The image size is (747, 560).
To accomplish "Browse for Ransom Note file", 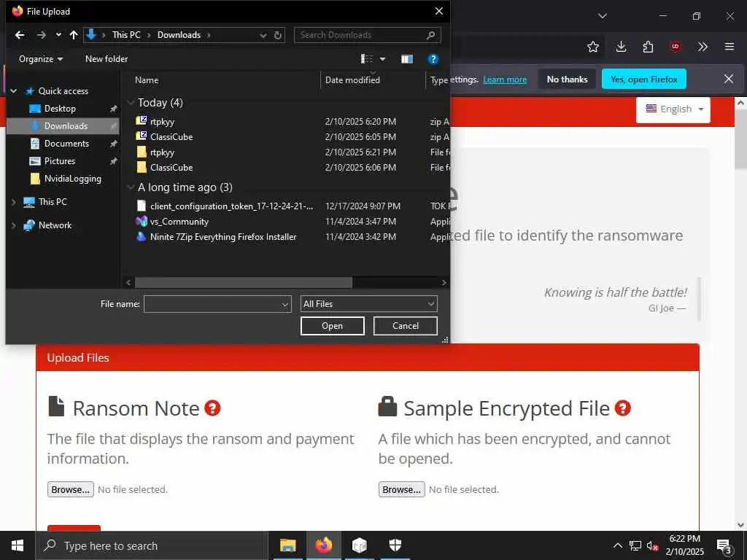I will 71,489.
